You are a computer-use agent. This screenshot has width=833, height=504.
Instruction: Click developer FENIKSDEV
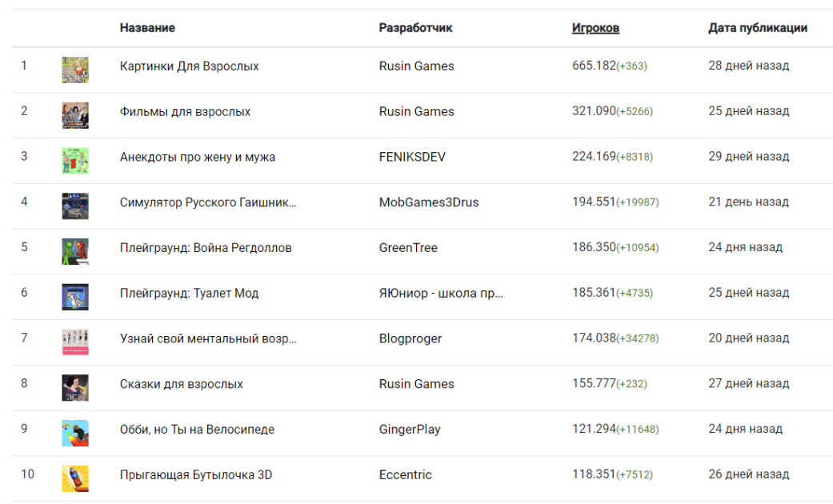[412, 157]
